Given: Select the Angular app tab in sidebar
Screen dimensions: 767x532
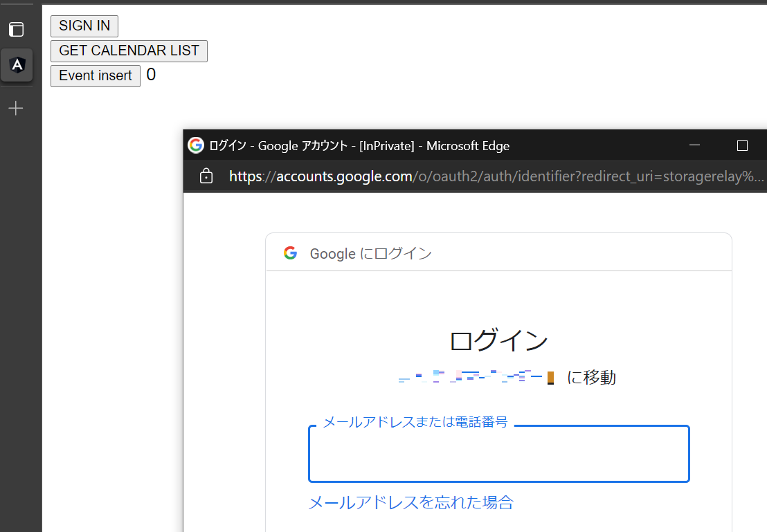Looking at the screenshot, I should point(17,64).
